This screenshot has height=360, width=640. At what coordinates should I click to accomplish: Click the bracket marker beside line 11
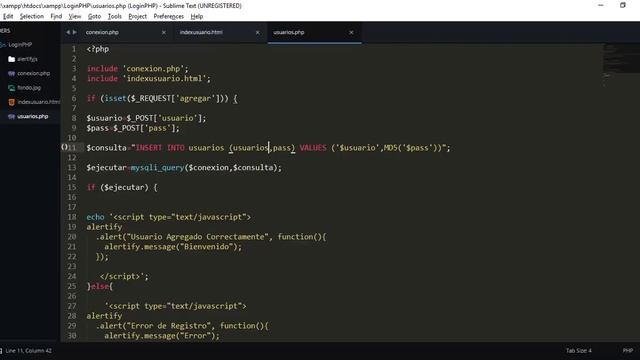64,147
